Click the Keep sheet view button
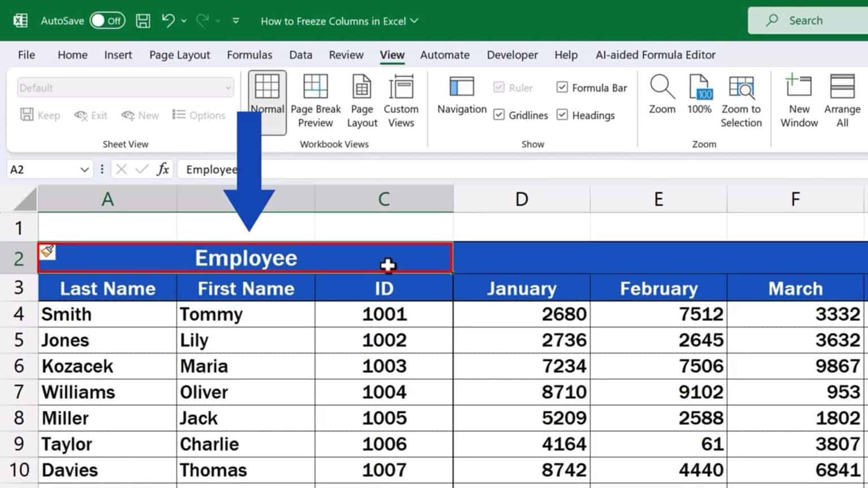This screenshot has width=868, height=488. [x=40, y=115]
